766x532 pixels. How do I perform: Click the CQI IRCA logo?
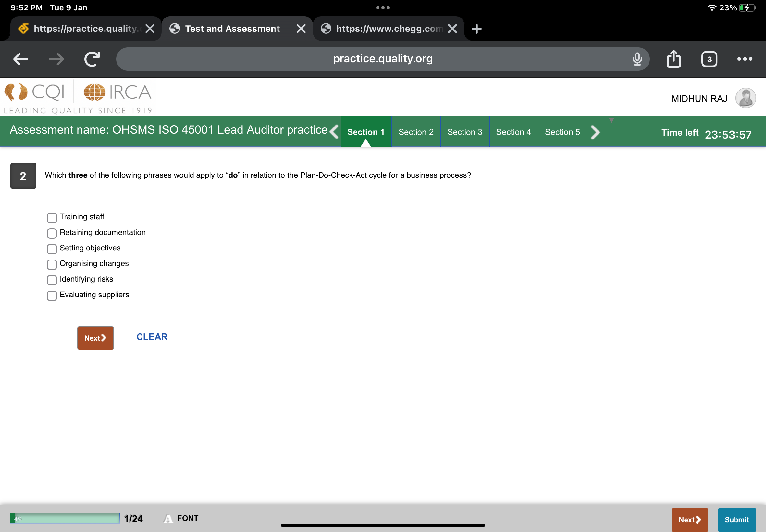[77, 97]
